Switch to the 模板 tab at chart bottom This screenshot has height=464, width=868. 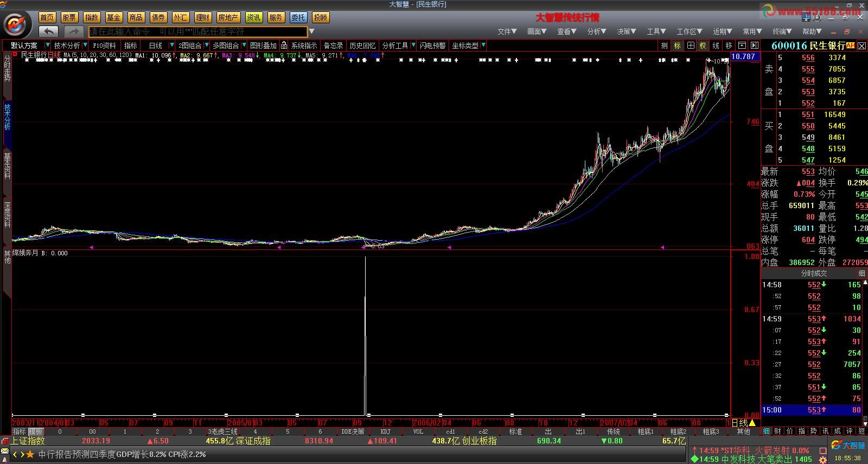36,431
